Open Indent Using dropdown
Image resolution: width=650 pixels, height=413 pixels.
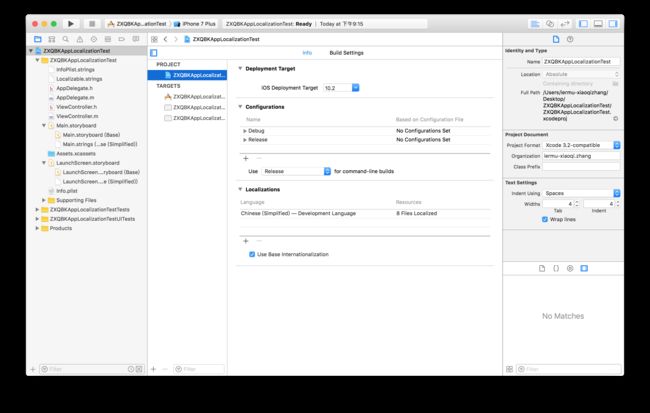click(x=582, y=193)
